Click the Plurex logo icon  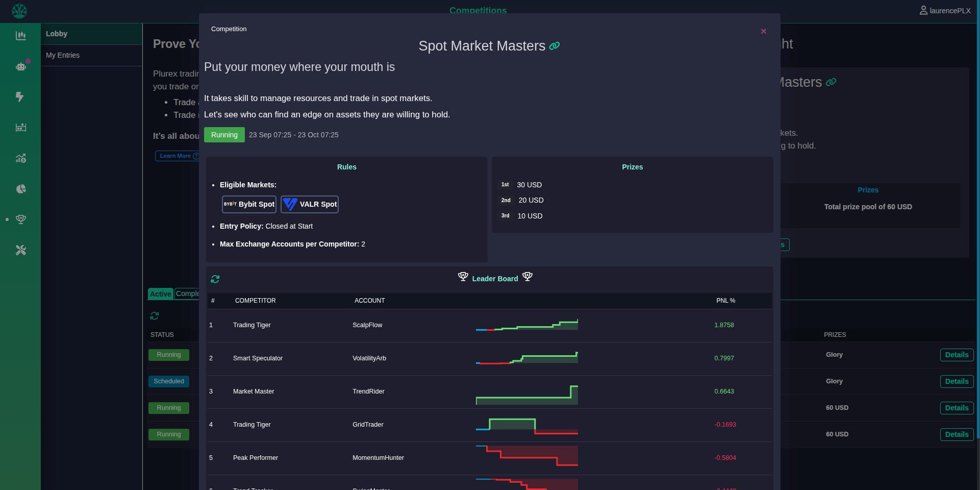[19, 11]
